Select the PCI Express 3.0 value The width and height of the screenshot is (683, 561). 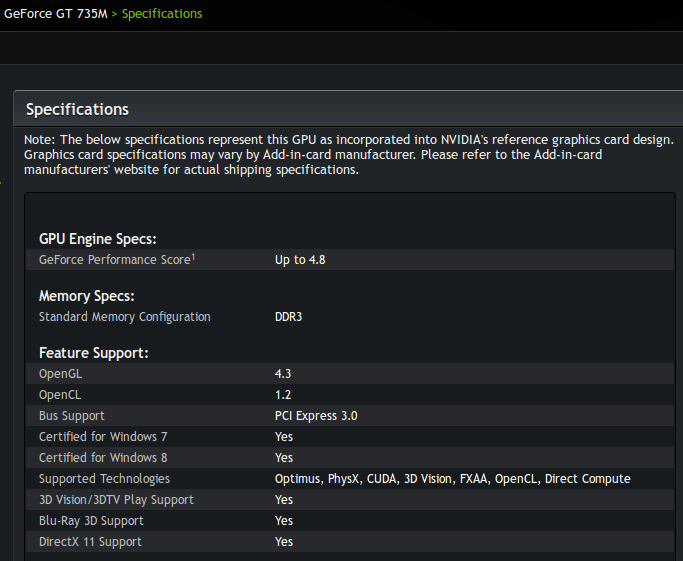[x=316, y=416]
